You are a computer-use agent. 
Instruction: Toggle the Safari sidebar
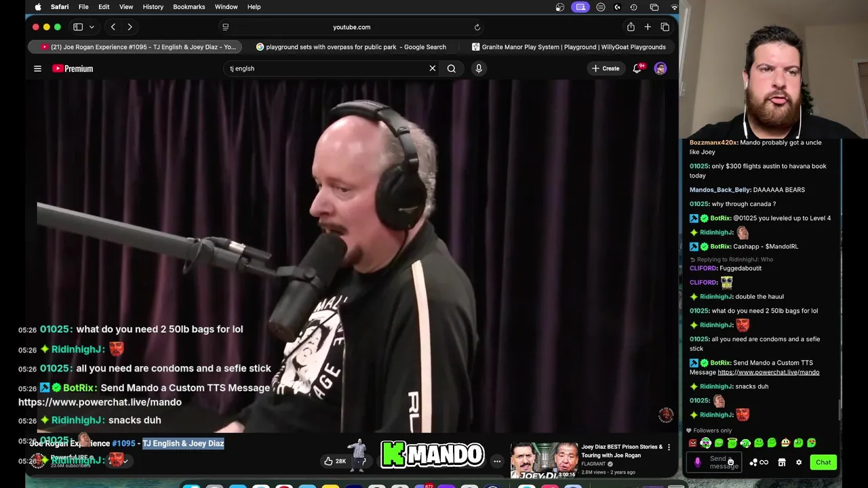(78, 27)
